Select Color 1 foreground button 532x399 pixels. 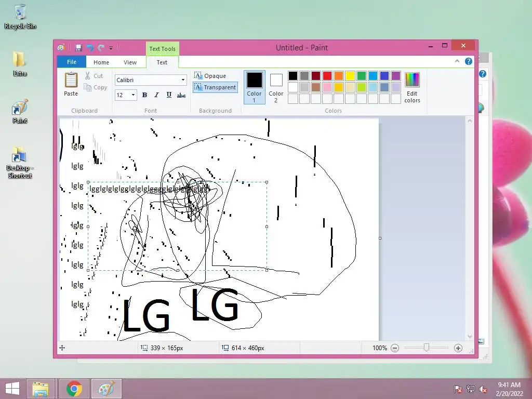click(254, 87)
